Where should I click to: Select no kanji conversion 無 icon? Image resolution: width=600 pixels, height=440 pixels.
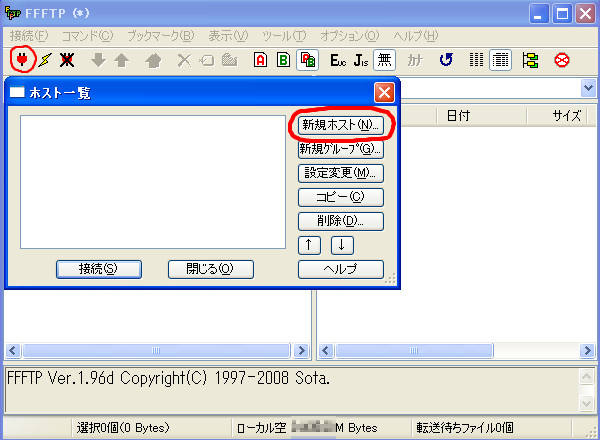pyautogui.click(x=385, y=60)
